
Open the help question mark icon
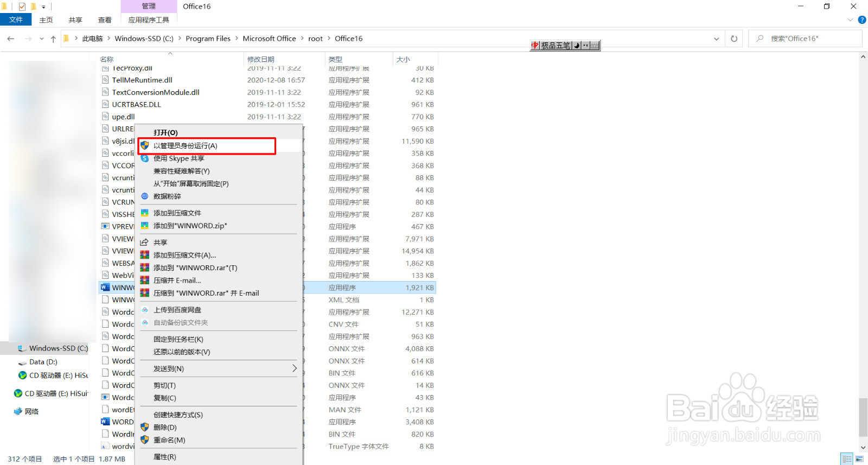click(x=862, y=20)
